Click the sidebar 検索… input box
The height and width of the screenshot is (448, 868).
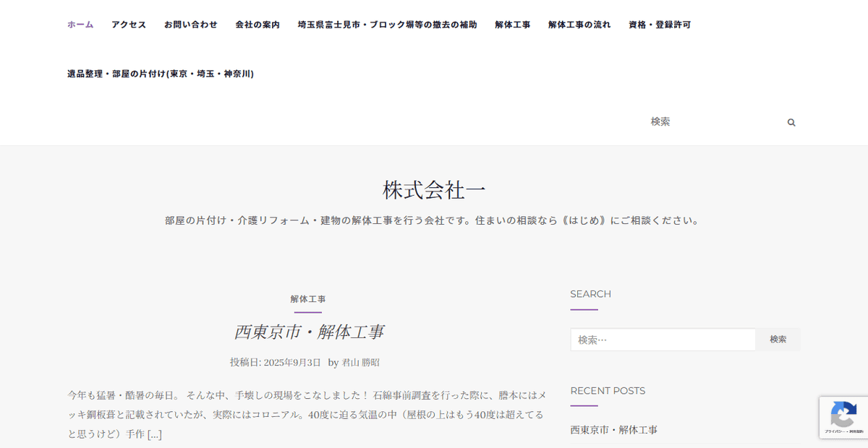663,340
